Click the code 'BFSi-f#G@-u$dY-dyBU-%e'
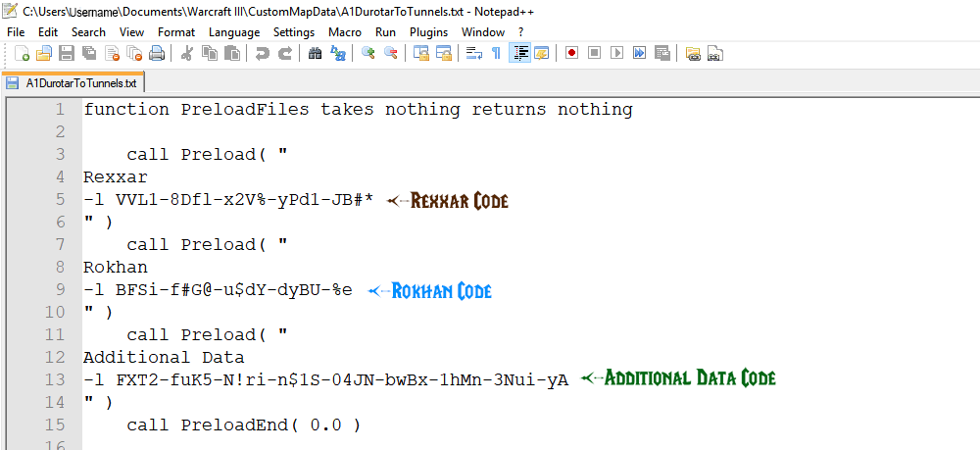The image size is (980, 450). point(234,290)
